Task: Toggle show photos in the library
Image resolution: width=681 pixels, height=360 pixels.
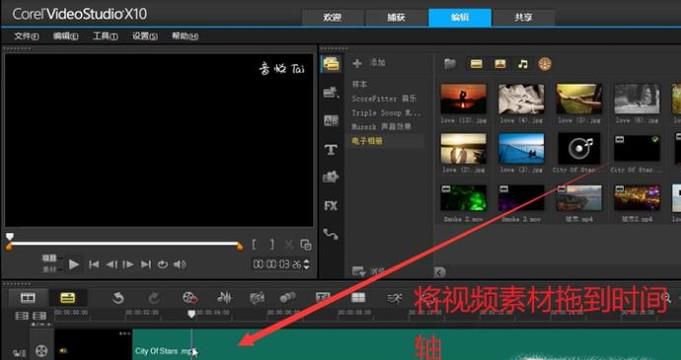Action: [500, 64]
